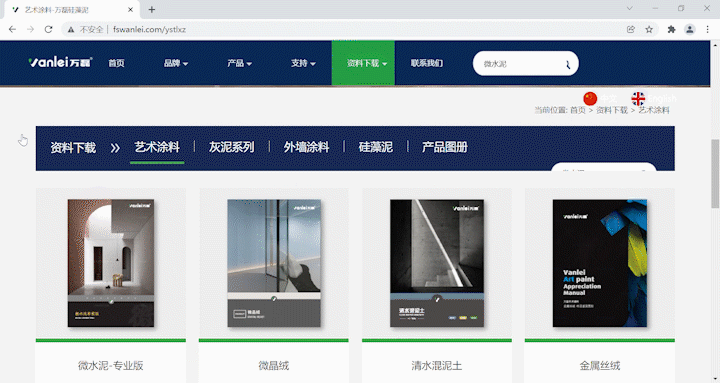The width and height of the screenshot is (720, 383).
Task: Click the 微水泥-专业版 title text
Action: click(111, 366)
